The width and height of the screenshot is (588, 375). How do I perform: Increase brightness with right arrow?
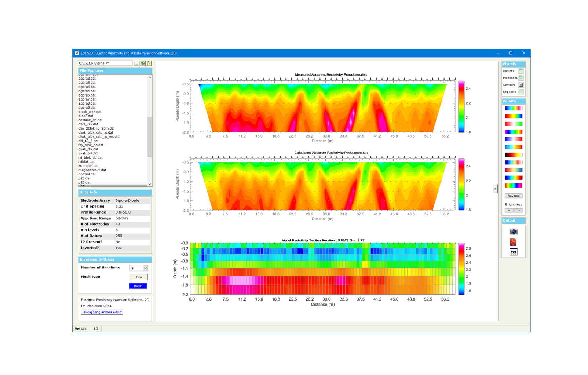(x=518, y=211)
